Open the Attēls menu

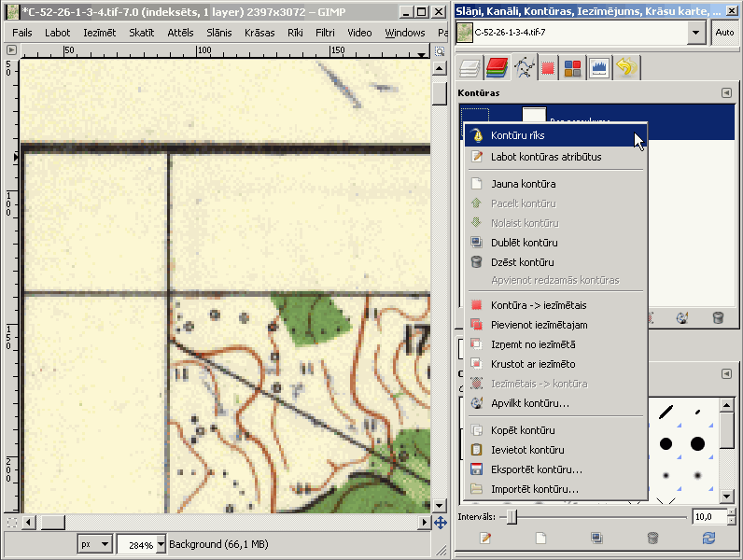click(x=180, y=33)
